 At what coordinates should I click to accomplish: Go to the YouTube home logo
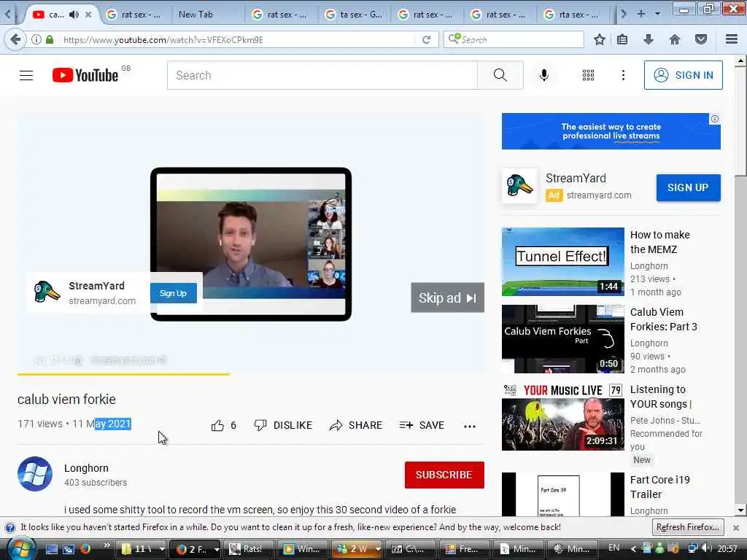tap(85, 75)
